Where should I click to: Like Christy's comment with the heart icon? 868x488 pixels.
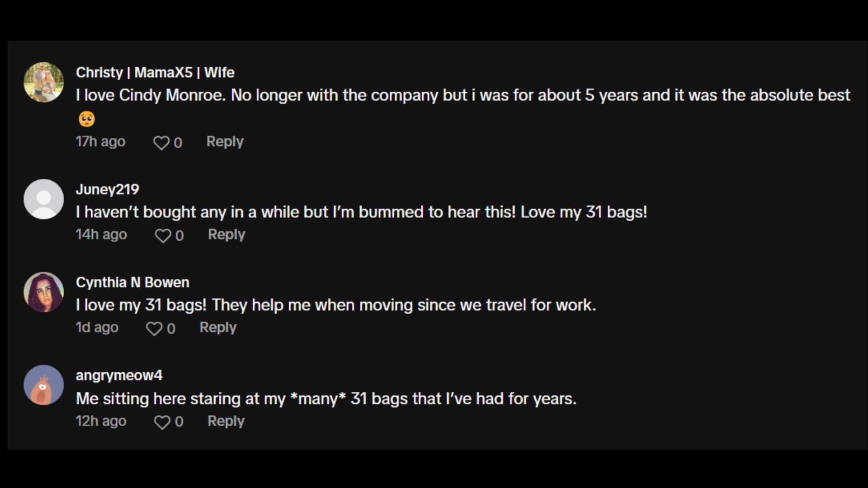161,143
